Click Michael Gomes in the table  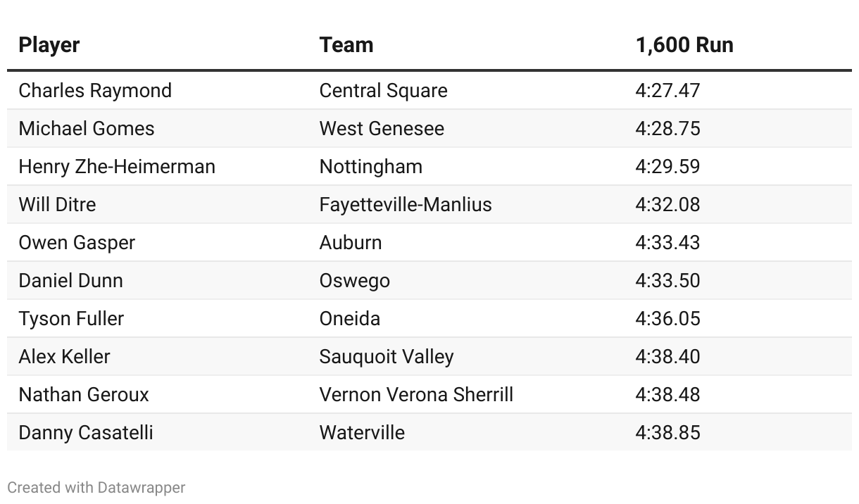87,129
